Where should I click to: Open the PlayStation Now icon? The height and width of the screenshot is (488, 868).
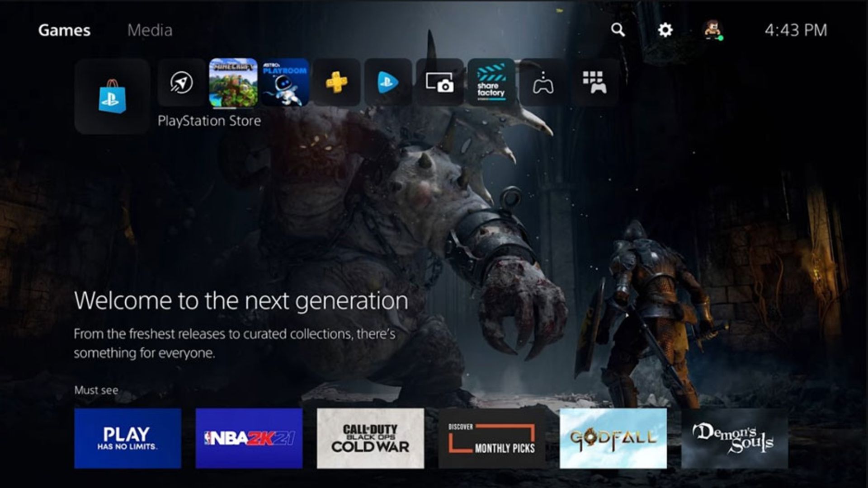click(x=388, y=82)
